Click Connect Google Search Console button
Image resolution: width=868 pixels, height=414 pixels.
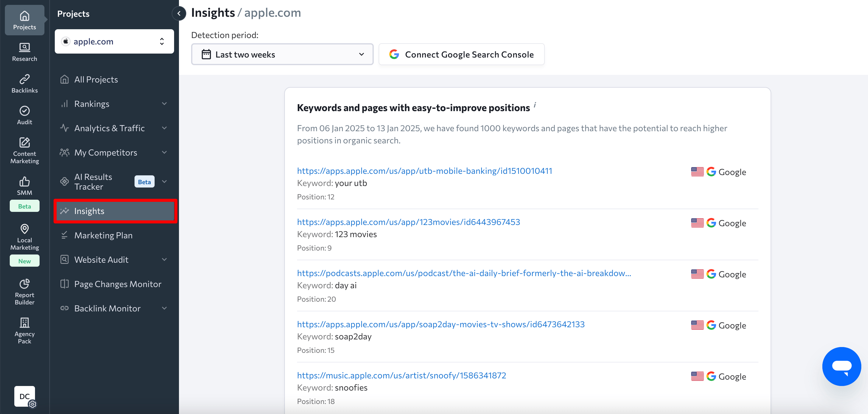(x=461, y=54)
